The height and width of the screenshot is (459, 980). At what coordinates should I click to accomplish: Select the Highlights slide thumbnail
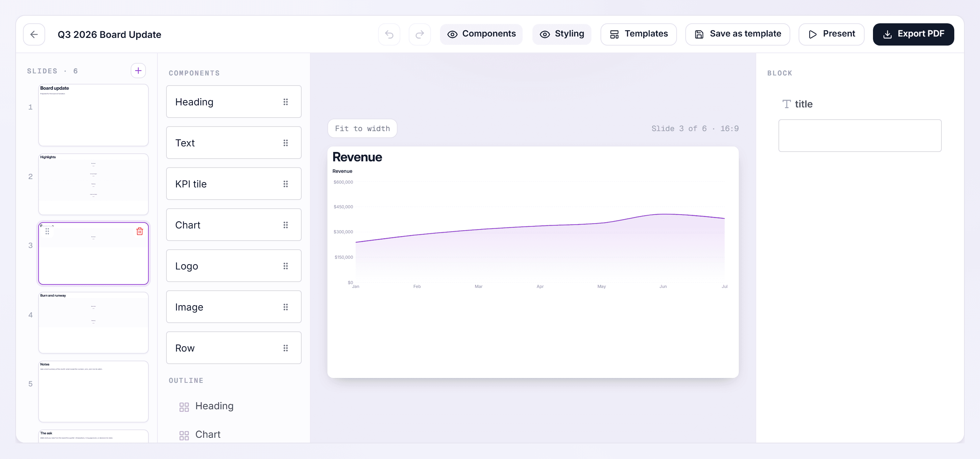93,184
